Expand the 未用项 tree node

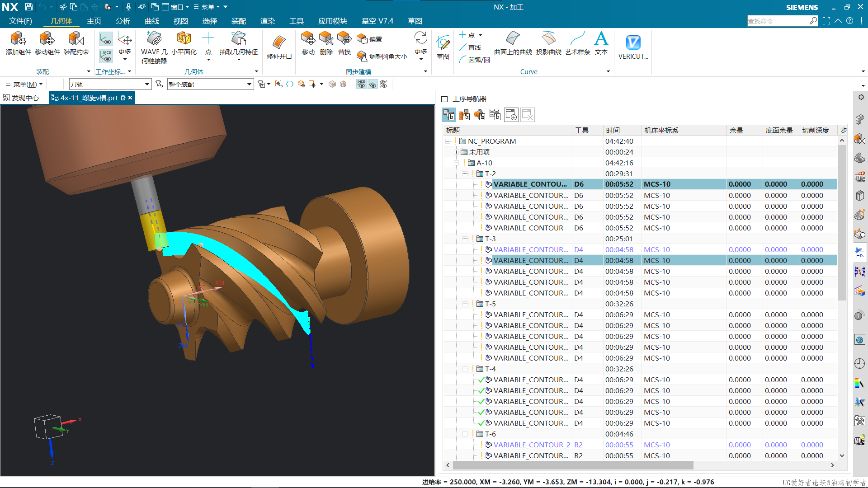456,152
